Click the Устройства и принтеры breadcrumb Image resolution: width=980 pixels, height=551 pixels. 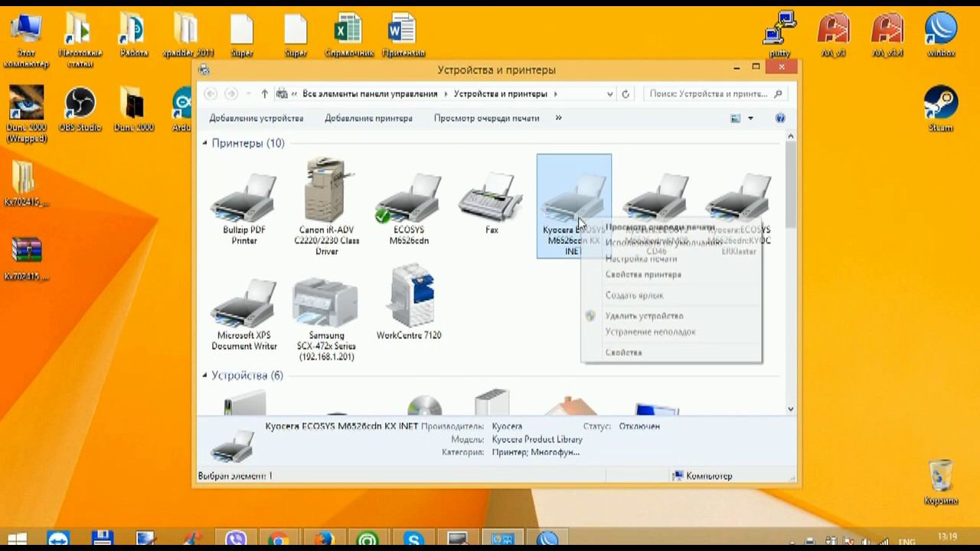click(501, 94)
